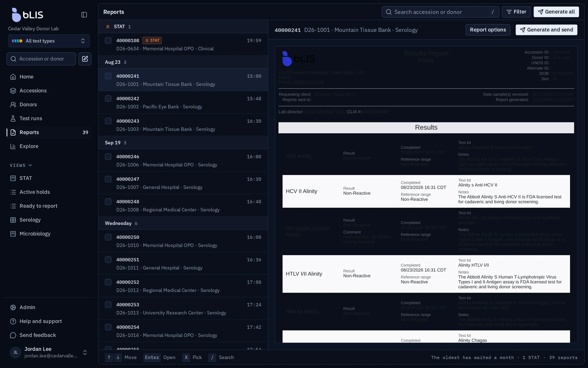Open the Report options menu
Screen dimensions: 588x368
coord(488,30)
